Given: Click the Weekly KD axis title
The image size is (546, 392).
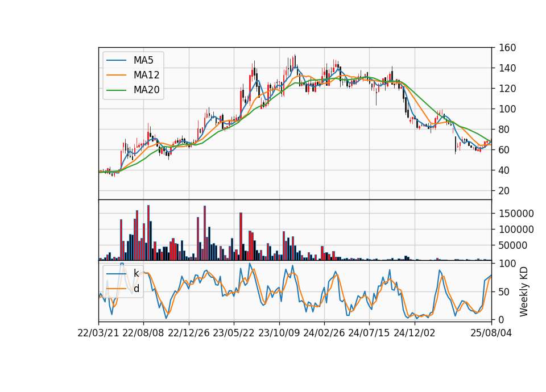Looking at the screenshot, I should tap(524, 291).
